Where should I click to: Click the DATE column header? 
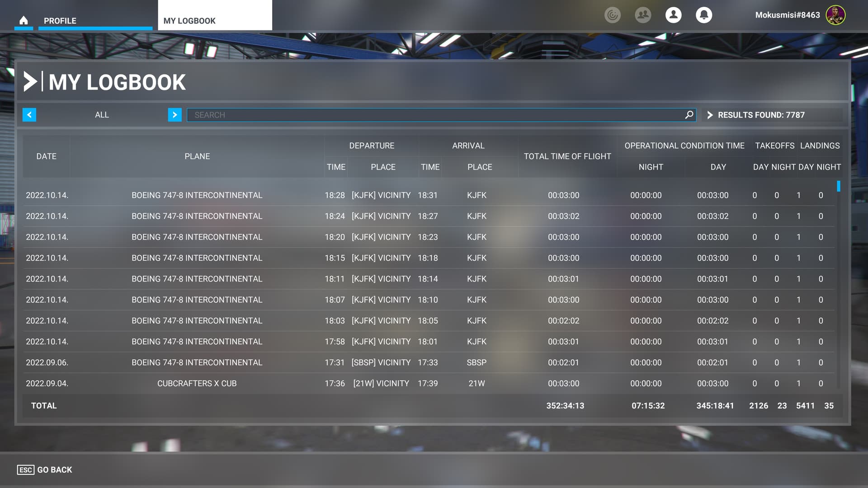[47, 156]
